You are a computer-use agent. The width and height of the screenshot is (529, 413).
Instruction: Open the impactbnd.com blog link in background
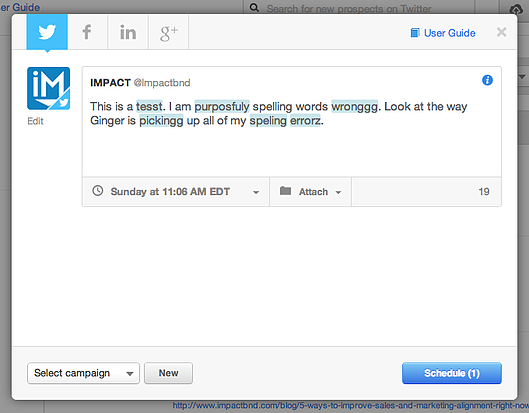(x=351, y=405)
